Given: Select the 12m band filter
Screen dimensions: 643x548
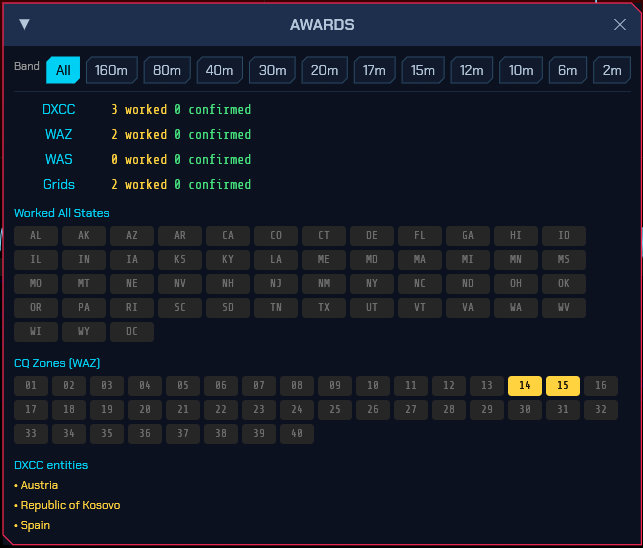Looking at the screenshot, I should [472, 70].
